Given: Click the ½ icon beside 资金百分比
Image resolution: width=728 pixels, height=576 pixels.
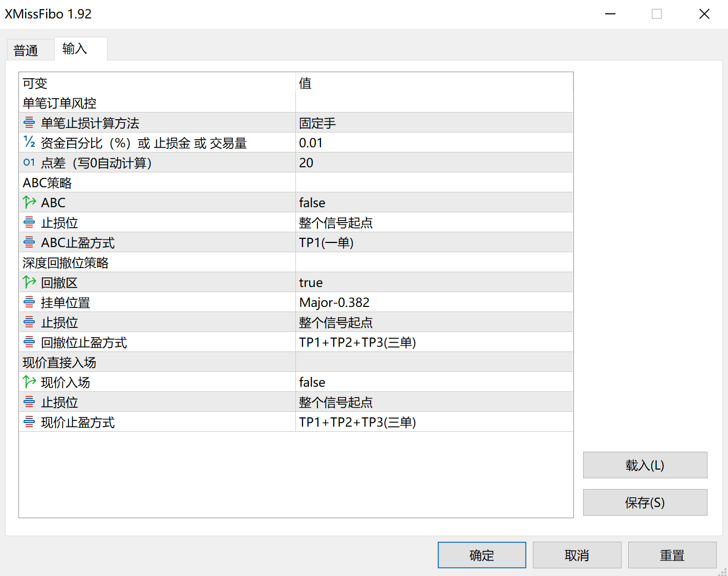Looking at the screenshot, I should 29,142.
